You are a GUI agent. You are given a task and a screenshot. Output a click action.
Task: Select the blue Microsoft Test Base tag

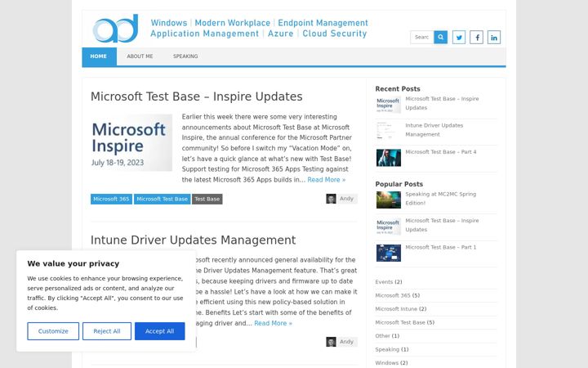pyautogui.click(x=162, y=199)
